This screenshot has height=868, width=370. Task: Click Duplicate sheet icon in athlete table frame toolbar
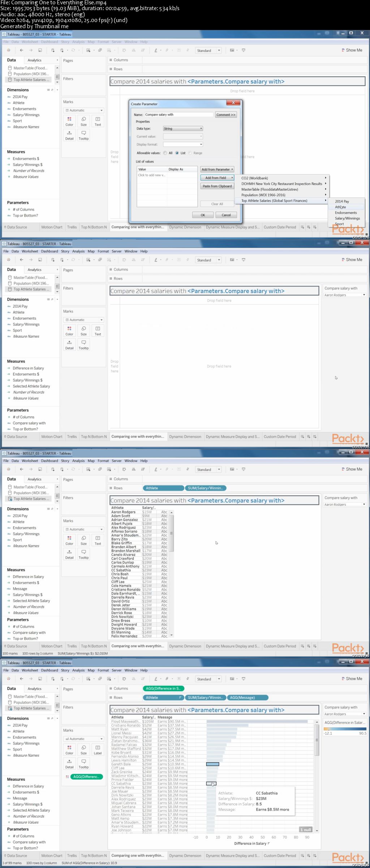[x=100, y=469]
